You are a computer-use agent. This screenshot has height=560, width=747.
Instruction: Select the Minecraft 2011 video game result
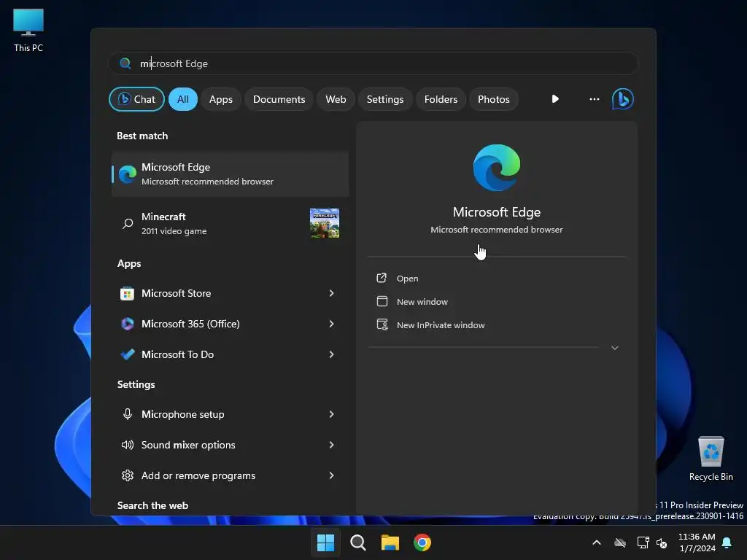(230, 223)
